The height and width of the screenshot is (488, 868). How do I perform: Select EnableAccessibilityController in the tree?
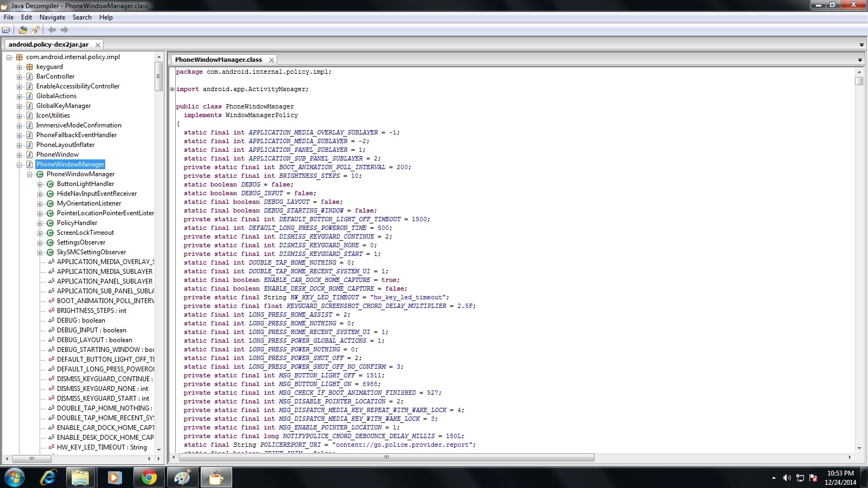78,86
